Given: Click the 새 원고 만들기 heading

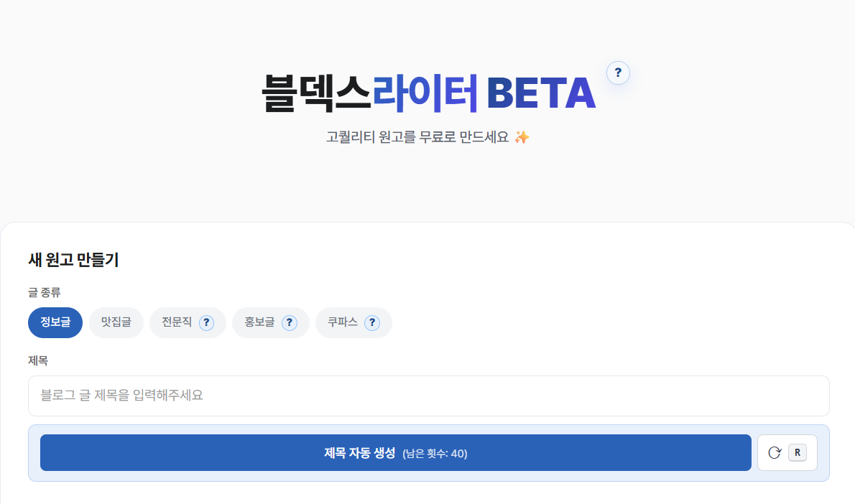Looking at the screenshot, I should [x=73, y=260].
